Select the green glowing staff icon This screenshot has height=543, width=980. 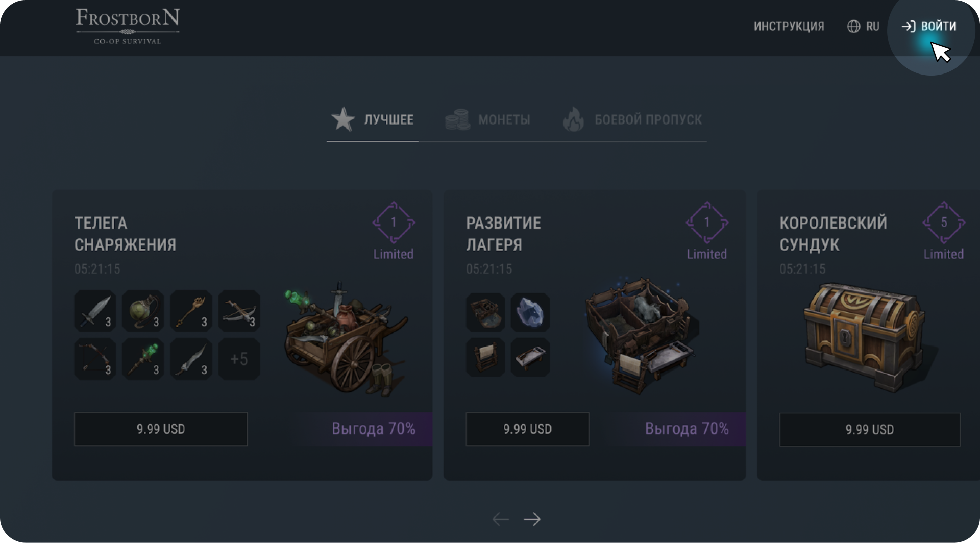[x=143, y=359]
